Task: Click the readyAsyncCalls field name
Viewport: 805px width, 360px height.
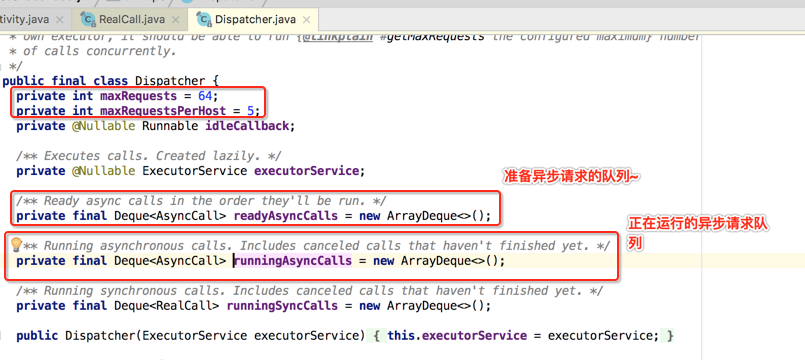Action: [285, 216]
